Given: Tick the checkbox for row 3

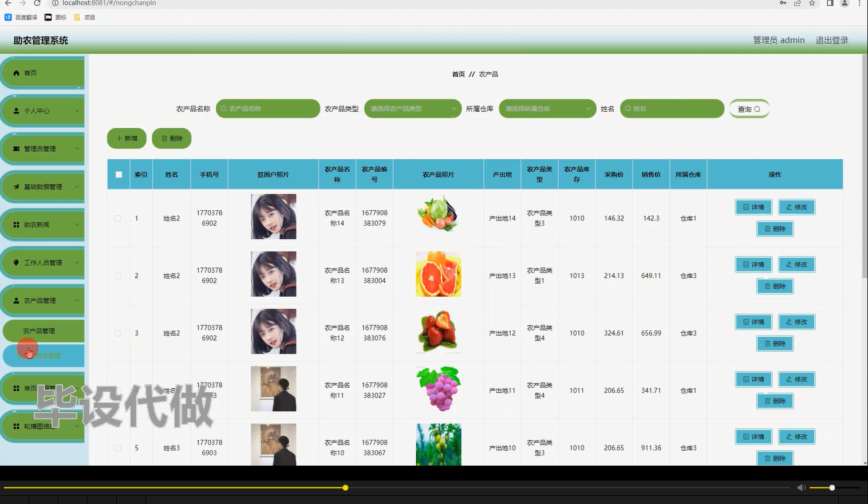Looking at the screenshot, I should (x=118, y=333).
